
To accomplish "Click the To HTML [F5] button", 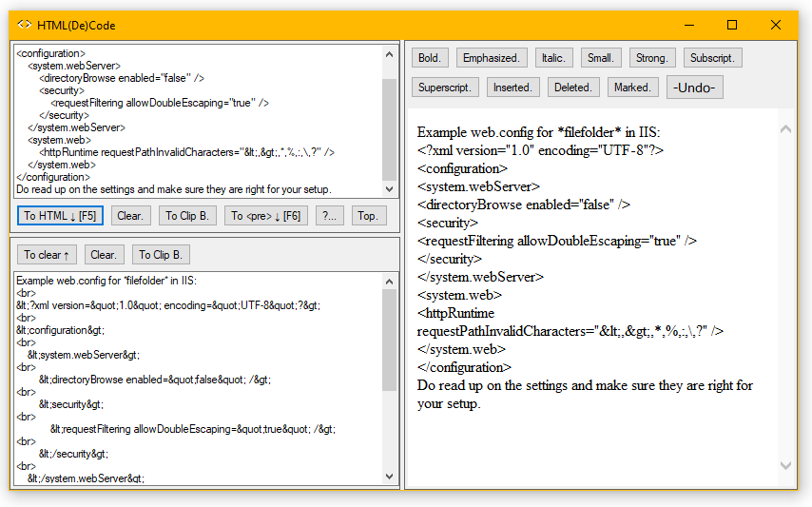I will pos(60,215).
